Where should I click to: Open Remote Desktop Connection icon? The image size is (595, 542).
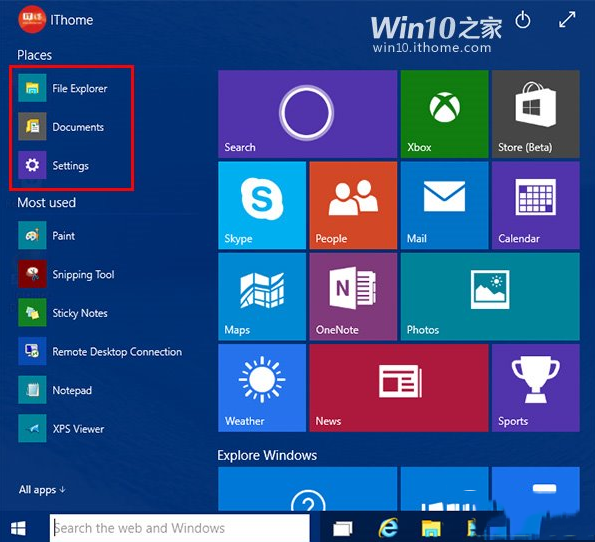click(32, 351)
